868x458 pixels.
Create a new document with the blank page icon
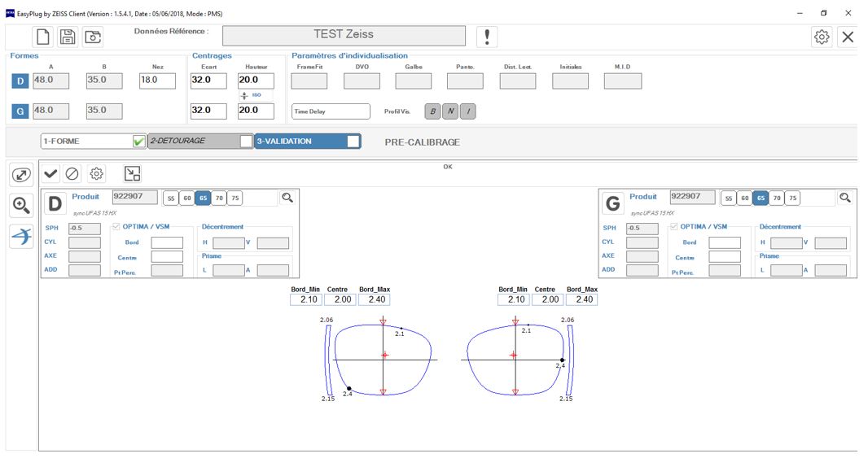click(42, 37)
